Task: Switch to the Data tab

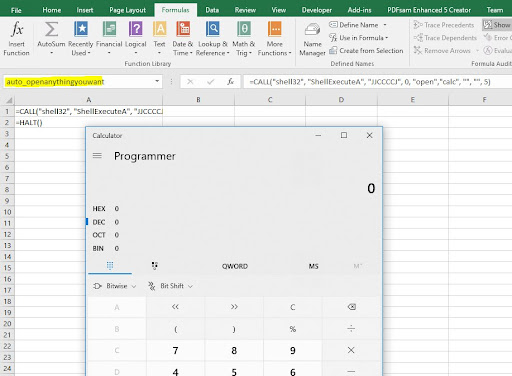Action: [212, 10]
